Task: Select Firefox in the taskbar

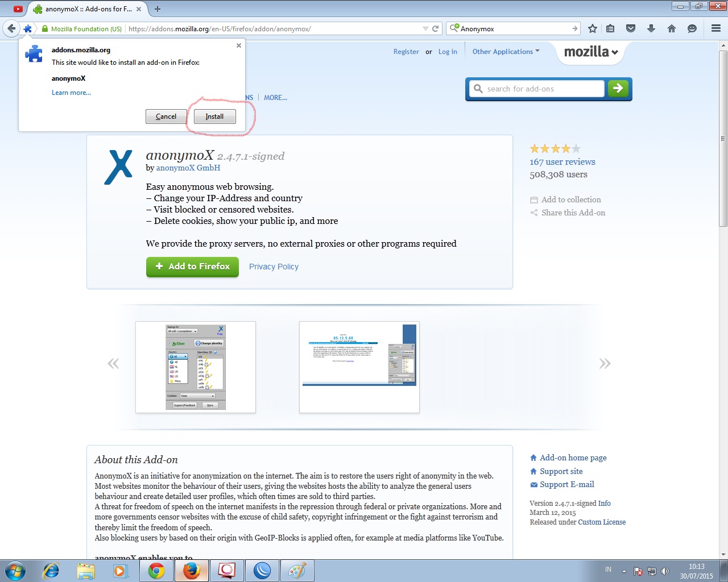Action: [x=191, y=571]
